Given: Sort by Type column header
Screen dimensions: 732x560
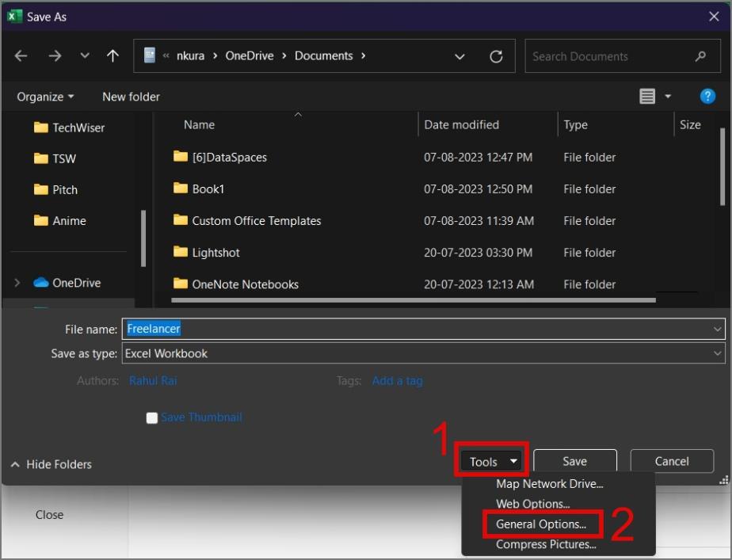Looking at the screenshot, I should 575,124.
